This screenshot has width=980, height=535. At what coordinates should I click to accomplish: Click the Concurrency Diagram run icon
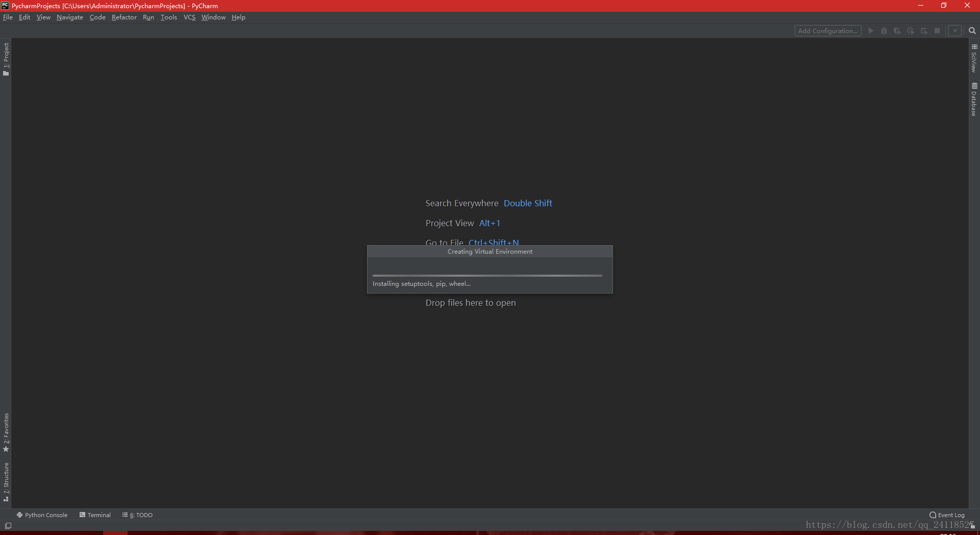(x=924, y=31)
